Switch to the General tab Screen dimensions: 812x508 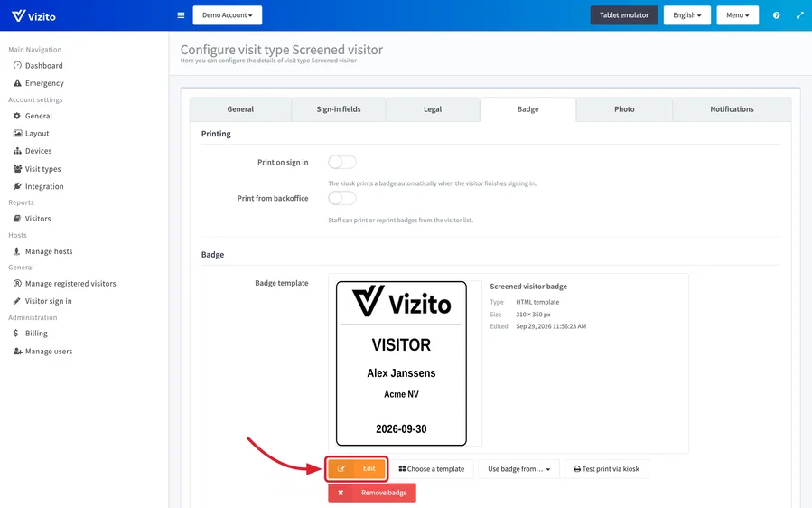(240, 109)
